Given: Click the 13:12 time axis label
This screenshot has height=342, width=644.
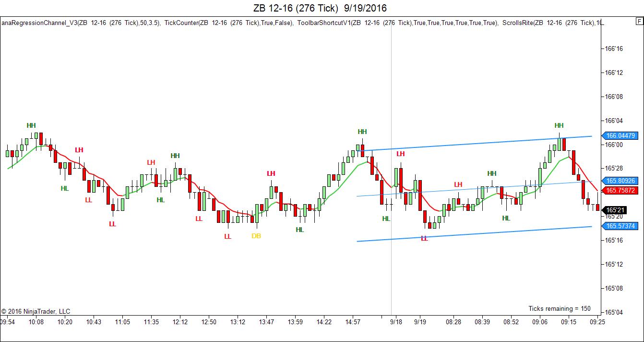Looking at the screenshot, I should pyautogui.click(x=238, y=322).
